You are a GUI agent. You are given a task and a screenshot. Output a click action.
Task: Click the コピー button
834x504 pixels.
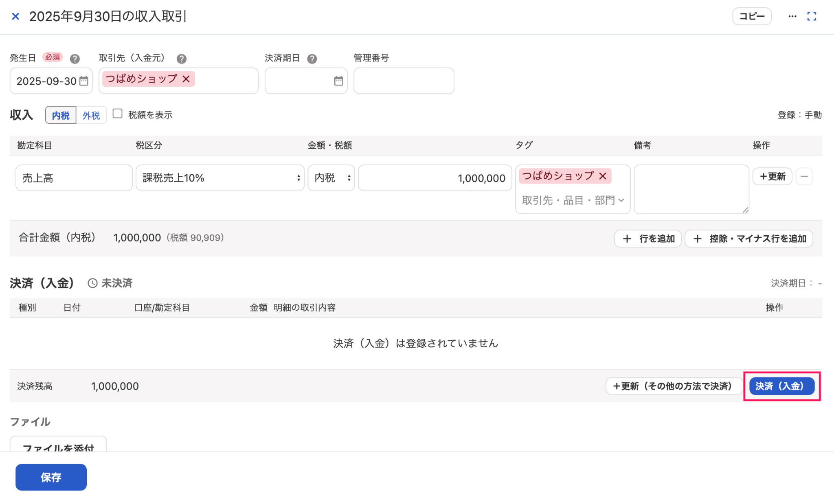(752, 16)
